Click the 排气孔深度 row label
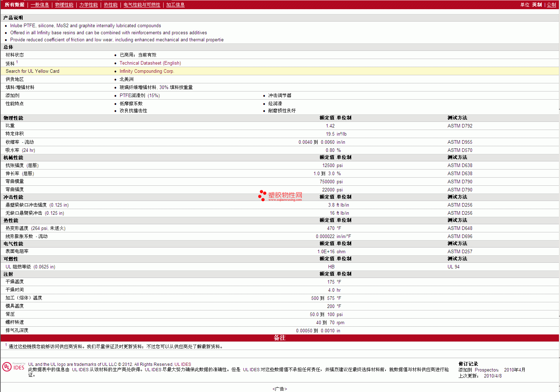This screenshot has height=392, width=560. click(x=17, y=331)
